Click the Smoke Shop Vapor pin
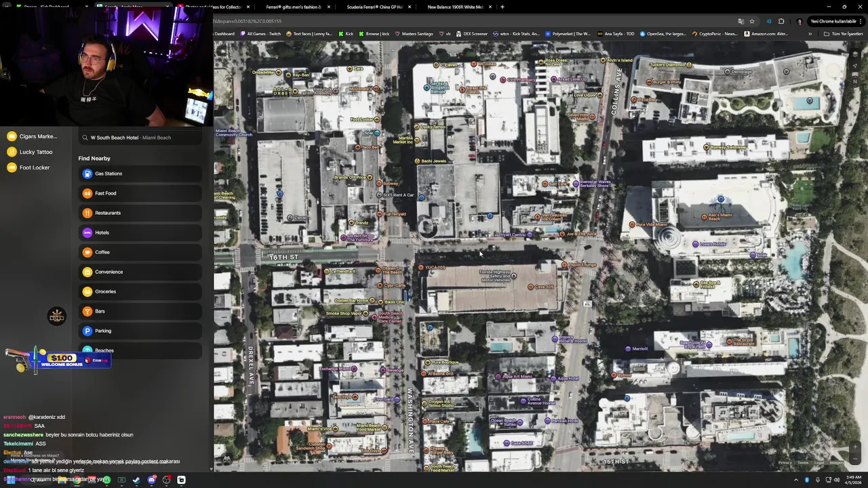 tap(365, 313)
